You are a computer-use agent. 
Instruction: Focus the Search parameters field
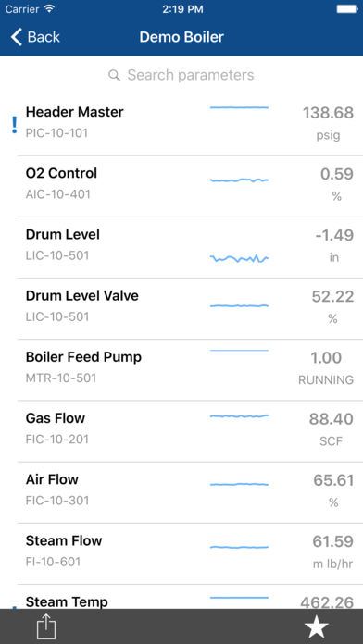[181, 75]
